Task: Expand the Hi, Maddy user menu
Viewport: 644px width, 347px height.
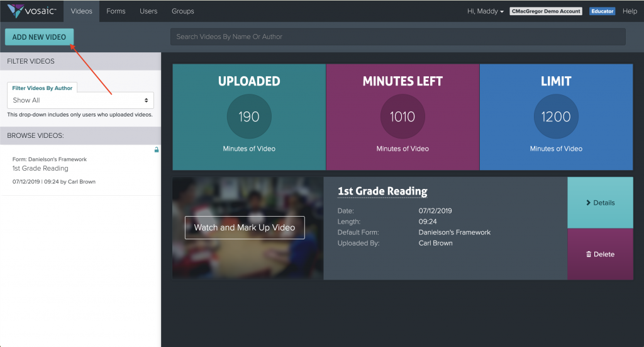Action: coord(485,11)
